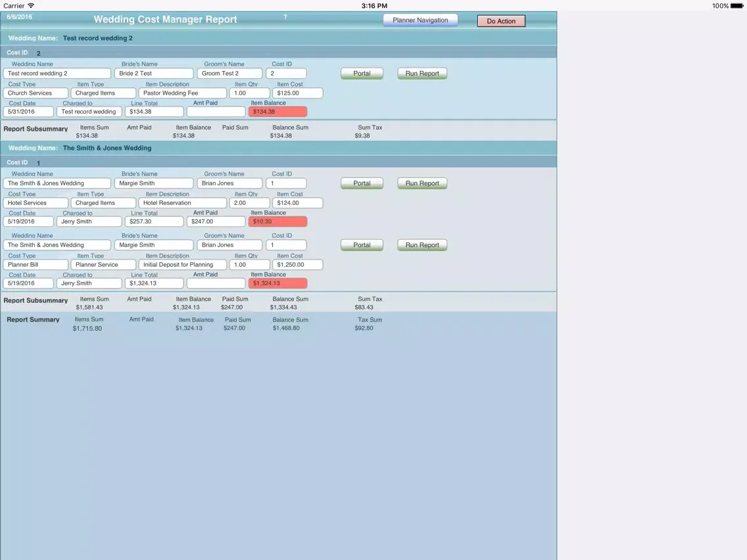Viewport: 747px width, 560px height.
Task: Click the empty Amt Paid field for Church Services
Action: (216, 112)
